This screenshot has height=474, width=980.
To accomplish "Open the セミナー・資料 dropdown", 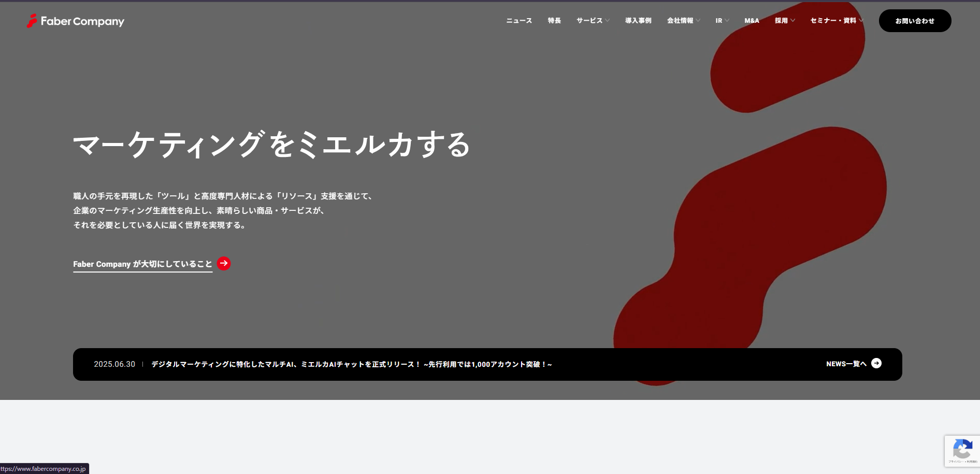I will click(x=836, y=21).
